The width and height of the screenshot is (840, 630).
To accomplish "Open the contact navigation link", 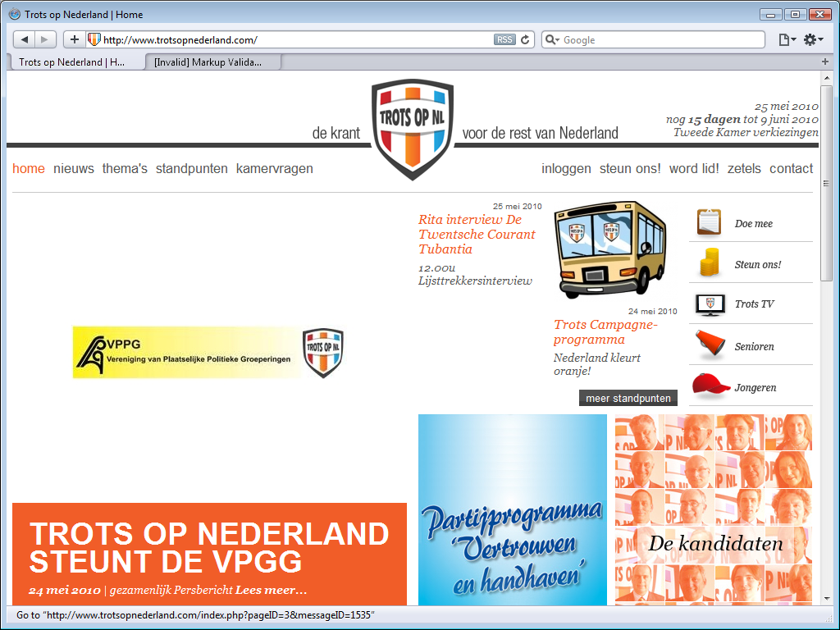I will tap(792, 169).
